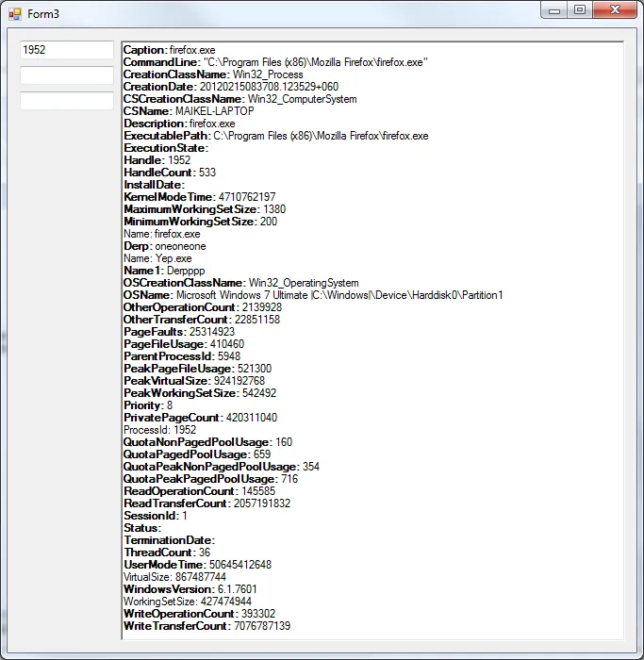644x660 pixels.
Task: Click the 'WindowsVersion: 6.1.7601' line
Action: pyautogui.click(x=190, y=589)
